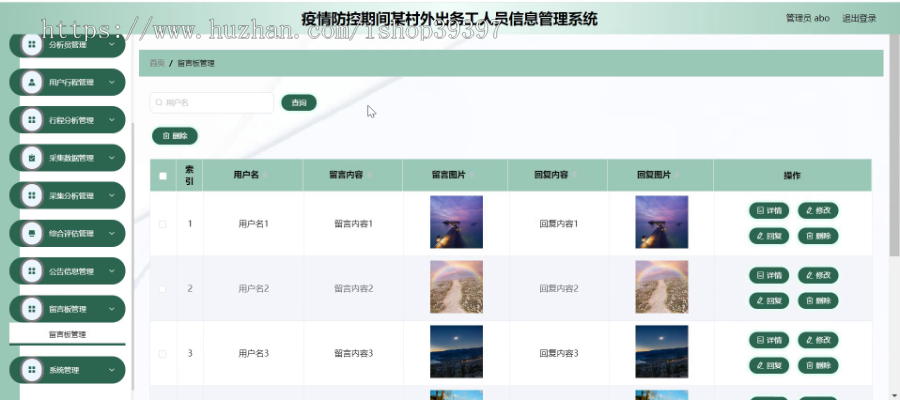
Task: Open the 留言图片 thumbnail in row 1
Action: pyautogui.click(x=456, y=222)
